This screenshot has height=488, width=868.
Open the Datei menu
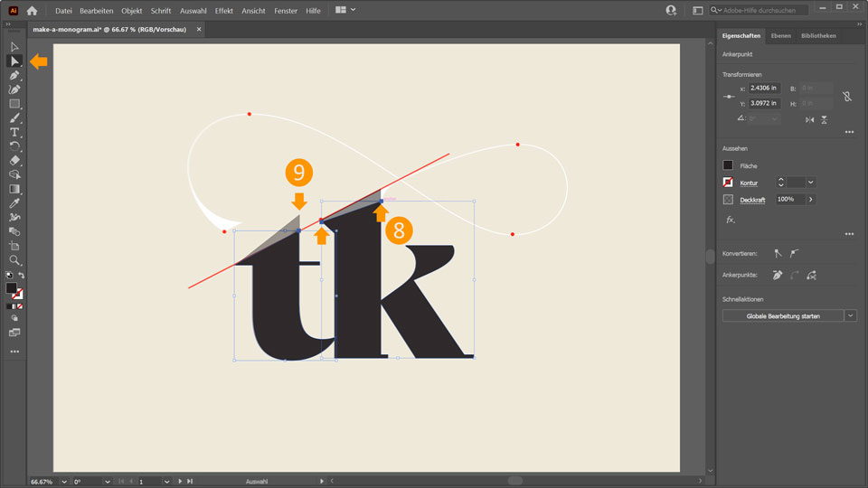63,11
